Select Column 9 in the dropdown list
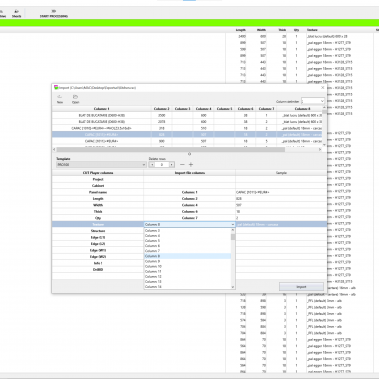379x379 pixels. click(187, 261)
